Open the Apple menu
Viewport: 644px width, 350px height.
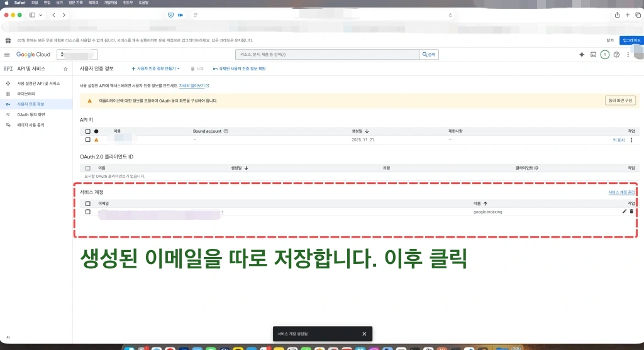click(x=6, y=3)
